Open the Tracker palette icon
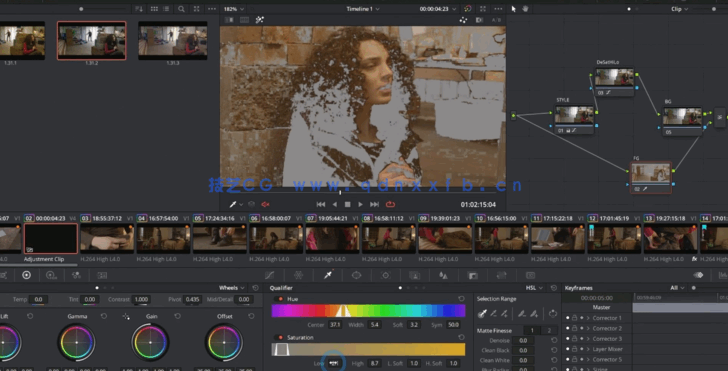728x371 pixels. coord(385,275)
